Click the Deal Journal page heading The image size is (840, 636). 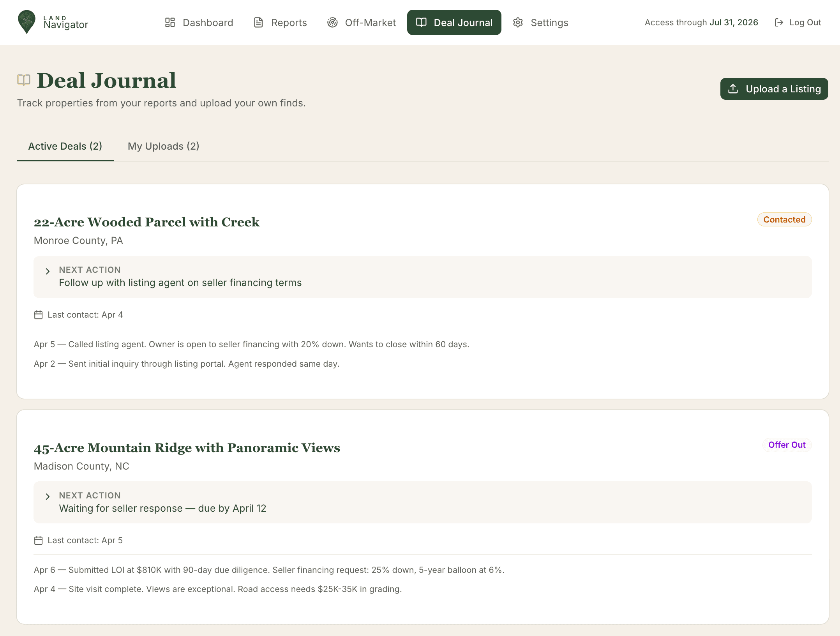click(x=106, y=80)
